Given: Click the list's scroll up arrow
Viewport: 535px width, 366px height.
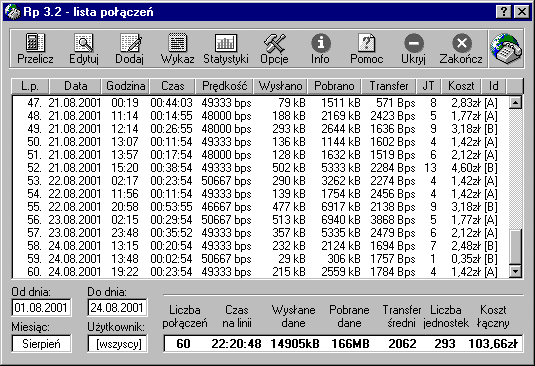Looking at the screenshot, I should [x=515, y=102].
